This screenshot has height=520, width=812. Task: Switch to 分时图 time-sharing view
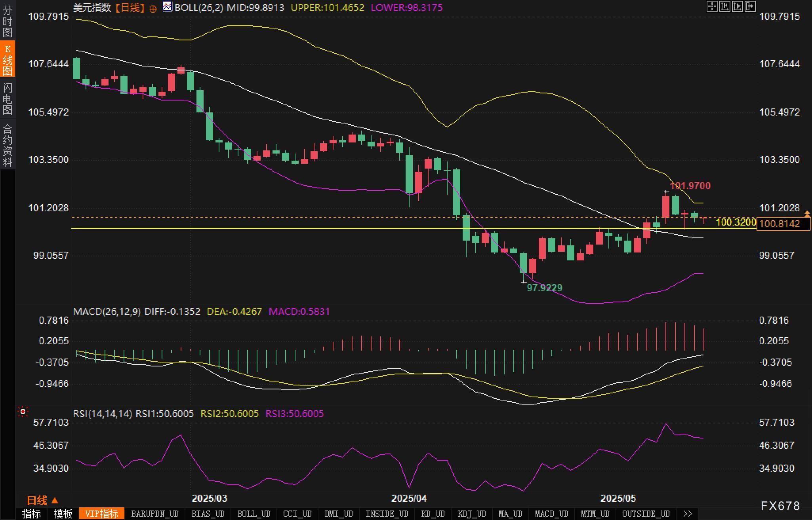coord(8,21)
